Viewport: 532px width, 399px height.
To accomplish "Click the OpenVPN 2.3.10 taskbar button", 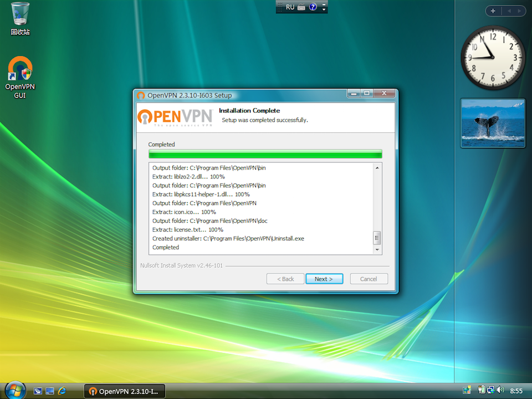I will (x=125, y=391).
